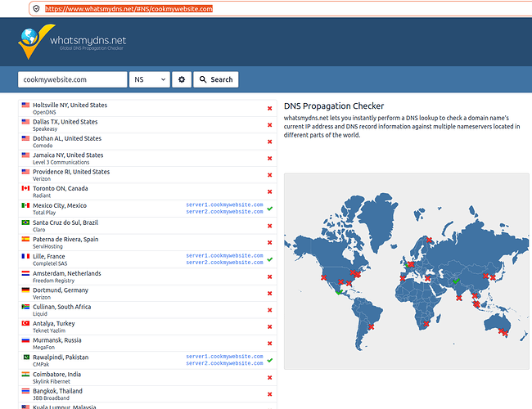Click the green check marker in Pakistan on map

click(456, 281)
